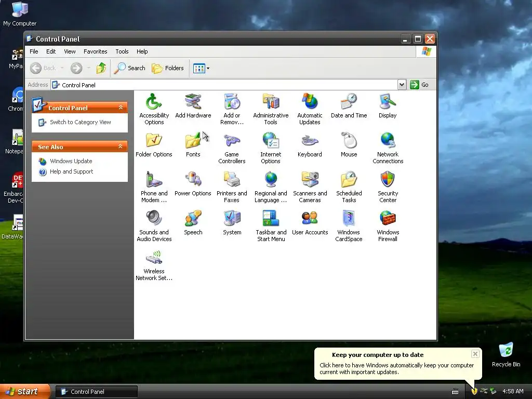Click the taskbar clock showing 4:58 AM
The height and width of the screenshot is (399, 532).
(513, 392)
